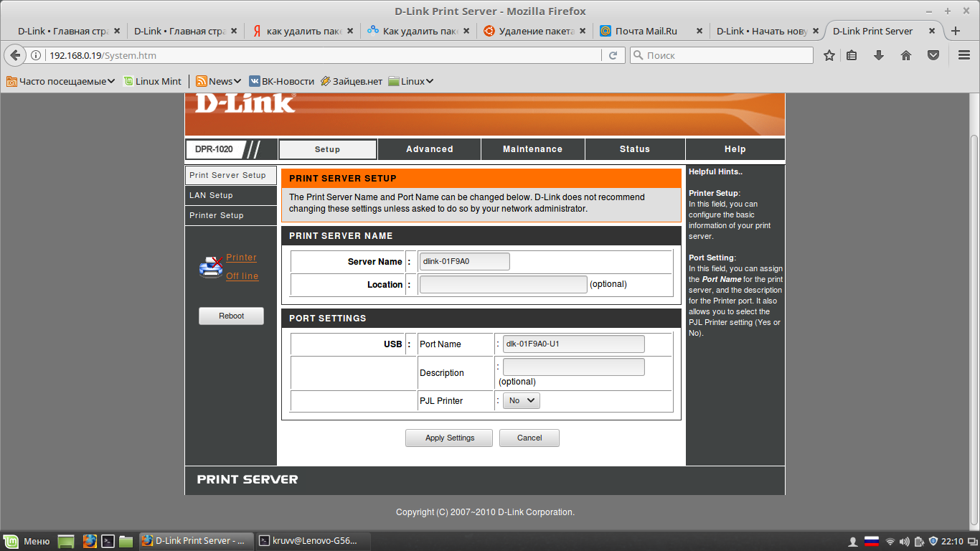Image resolution: width=980 pixels, height=551 pixels.
Task: Switch to the Яндекс как удалить пакет tab
Action: pos(303,31)
